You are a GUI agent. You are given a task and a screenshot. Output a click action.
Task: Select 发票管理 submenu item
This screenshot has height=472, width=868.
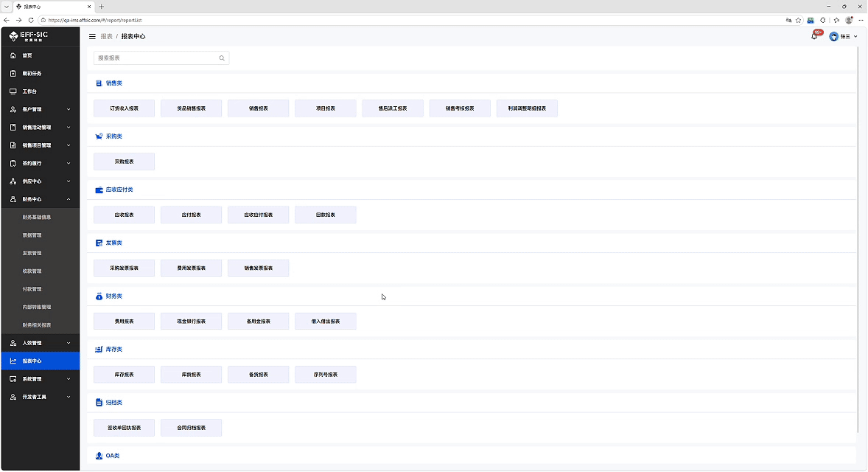pyautogui.click(x=32, y=253)
